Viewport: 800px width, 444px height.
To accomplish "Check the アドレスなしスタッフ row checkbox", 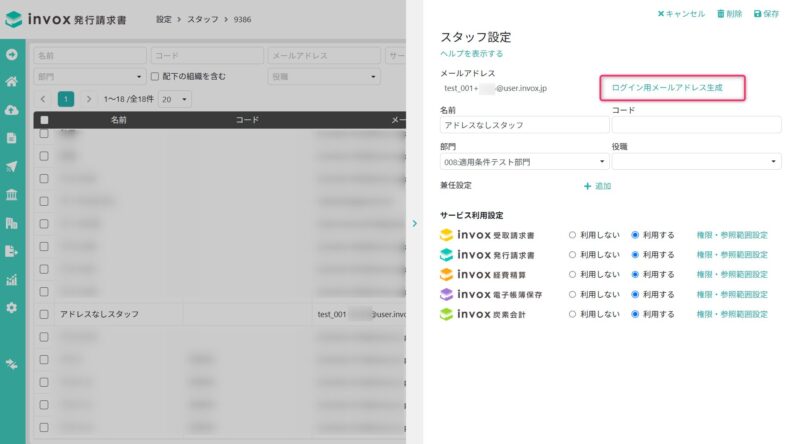I will (44, 314).
